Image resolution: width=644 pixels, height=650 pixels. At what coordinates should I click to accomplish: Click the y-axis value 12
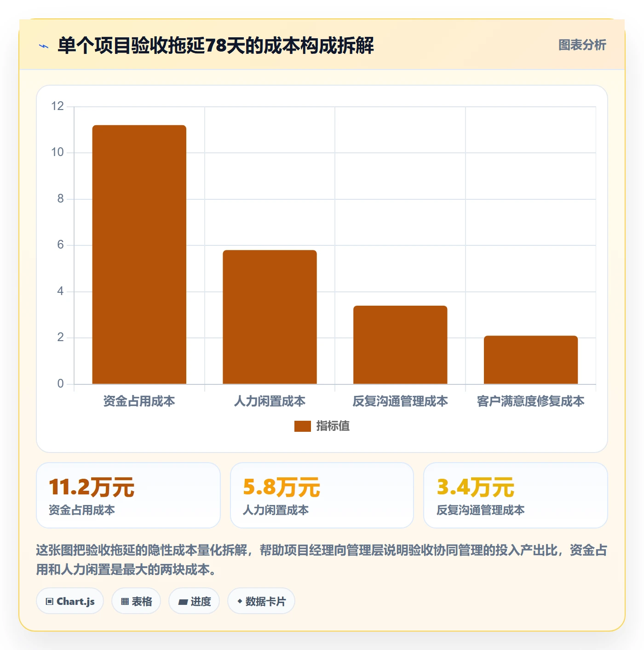(57, 106)
